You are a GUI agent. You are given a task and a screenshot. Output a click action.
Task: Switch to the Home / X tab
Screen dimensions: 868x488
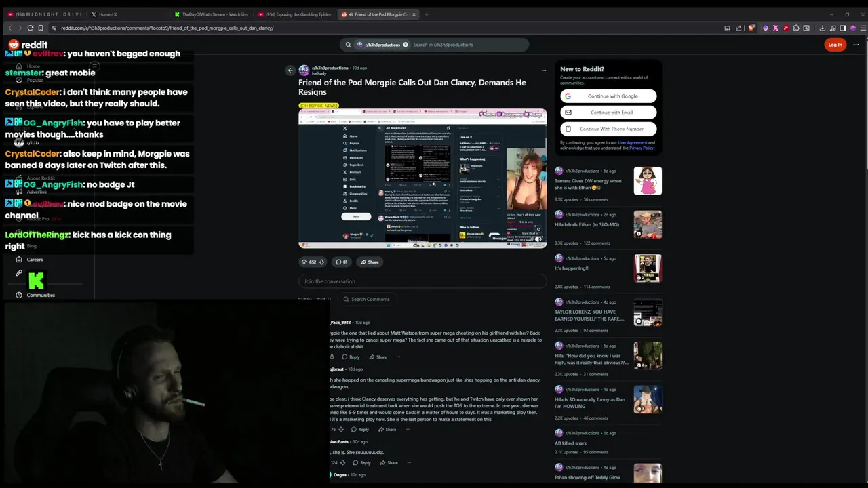127,14
